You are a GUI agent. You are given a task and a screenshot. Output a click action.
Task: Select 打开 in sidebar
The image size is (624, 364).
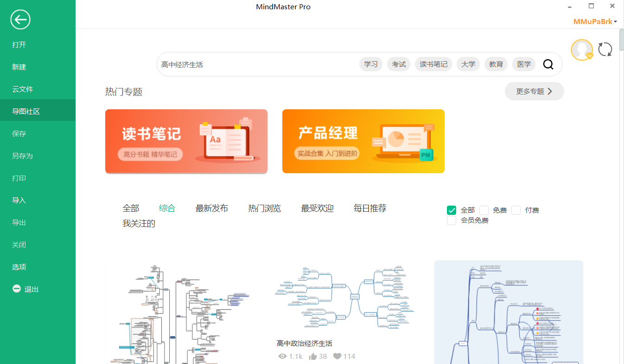(x=38, y=45)
